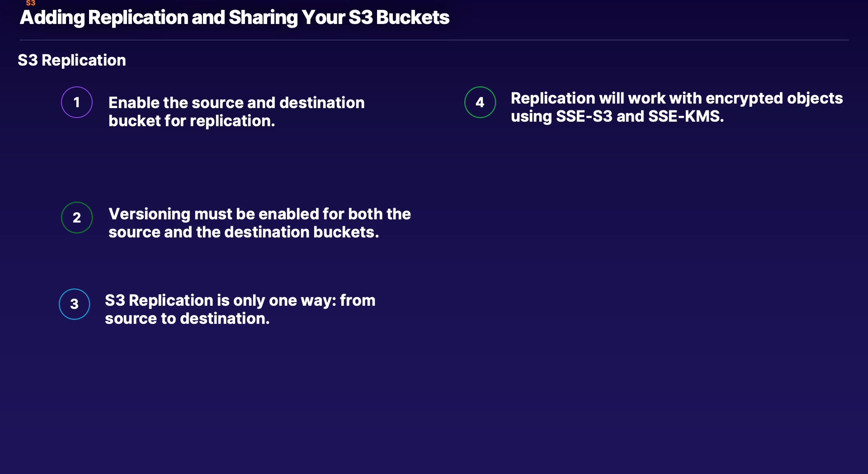
Task: Click the blue circle numbered 3
Action: [x=75, y=304]
